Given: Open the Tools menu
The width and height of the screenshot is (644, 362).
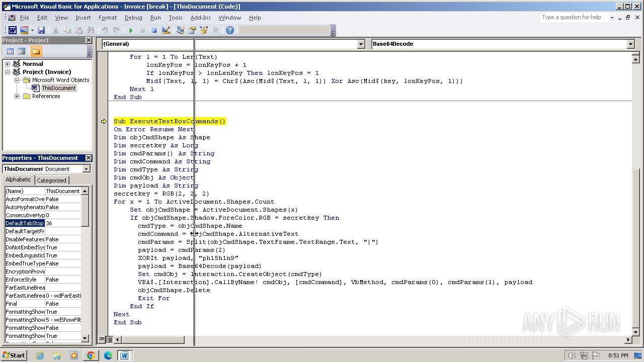Looking at the screenshot, I should pyautogui.click(x=176, y=18).
